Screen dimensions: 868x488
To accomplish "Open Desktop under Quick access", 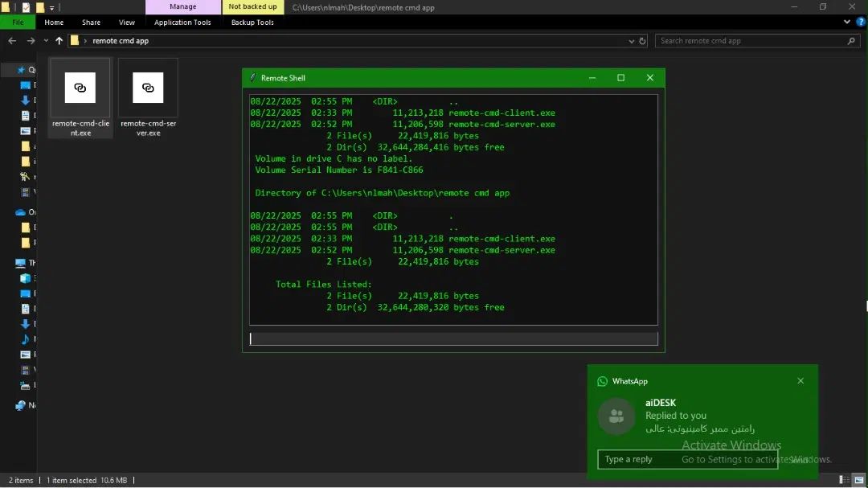I will click(x=26, y=85).
